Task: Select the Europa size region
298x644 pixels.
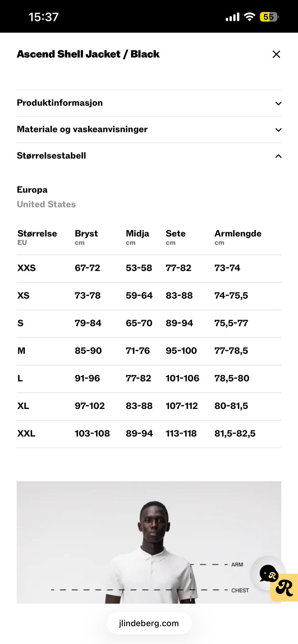Action: click(x=32, y=190)
